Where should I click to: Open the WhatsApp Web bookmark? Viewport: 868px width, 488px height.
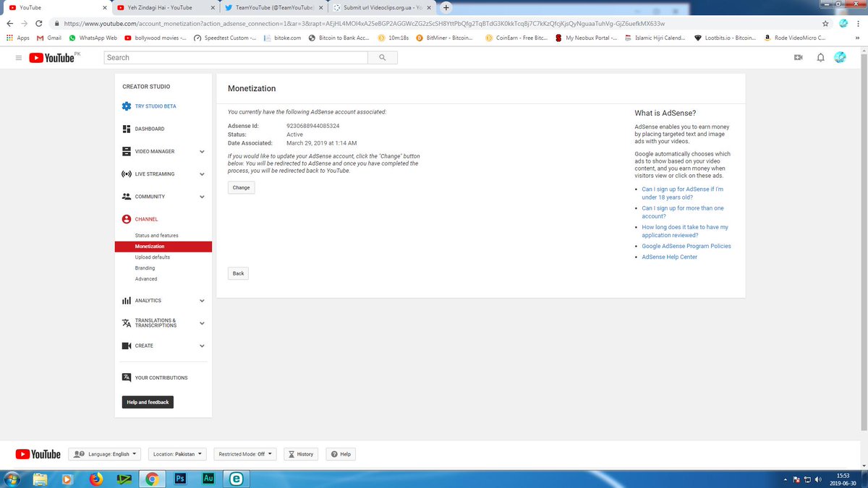(x=93, y=38)
